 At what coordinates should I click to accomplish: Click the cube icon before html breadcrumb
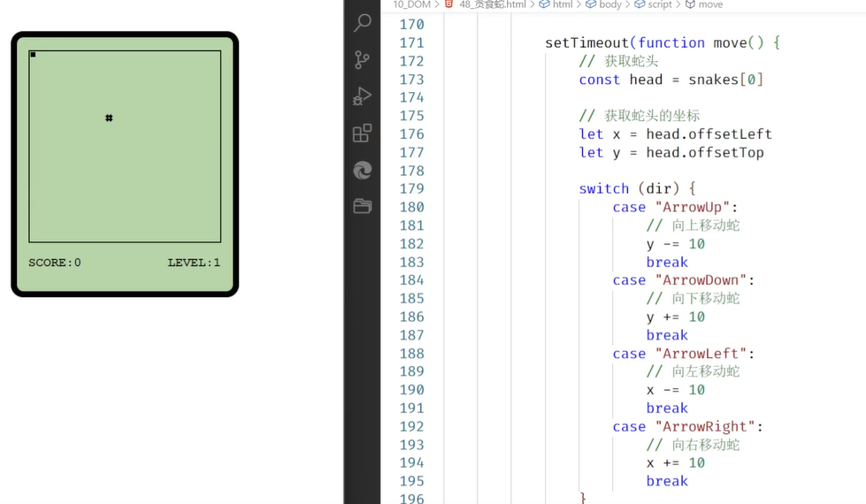coord(545,4)
